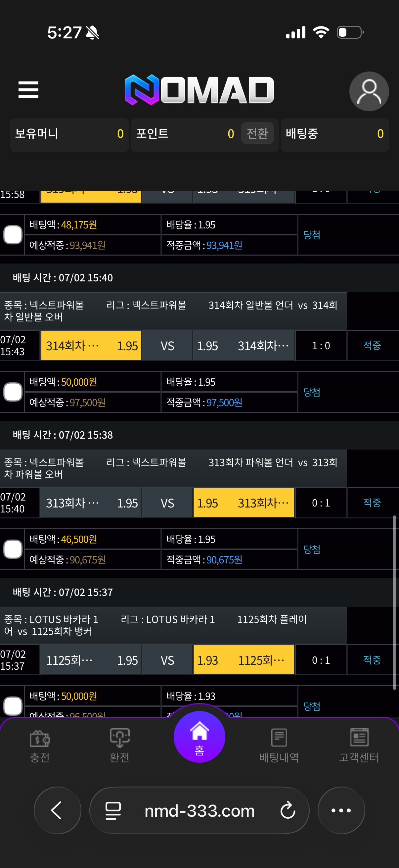
Task: Go to 홈 home button
Action: pos(199,737)
